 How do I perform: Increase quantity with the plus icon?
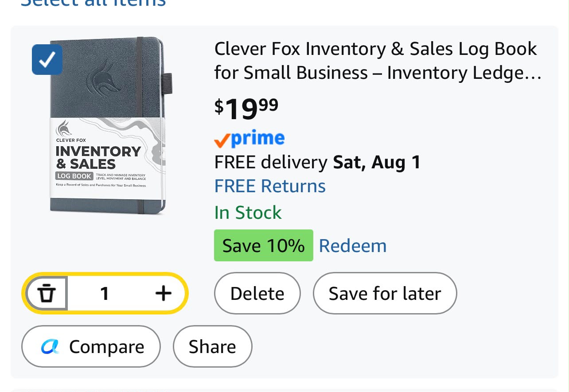click(163, 293)
